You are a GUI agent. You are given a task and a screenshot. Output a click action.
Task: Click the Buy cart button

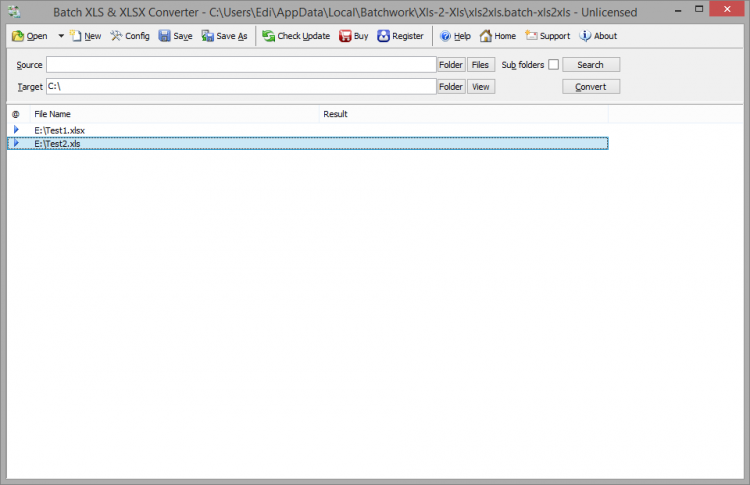[x=353, y=36]
